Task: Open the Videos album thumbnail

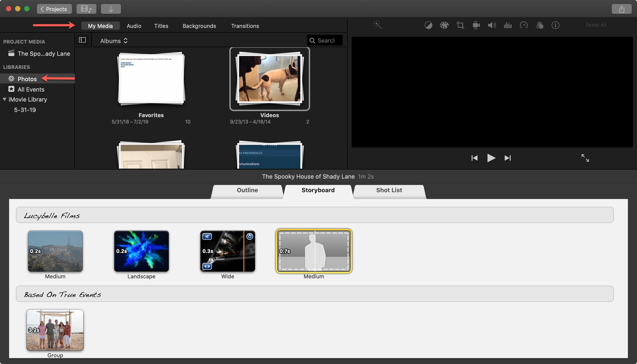Action: [270, 79]
